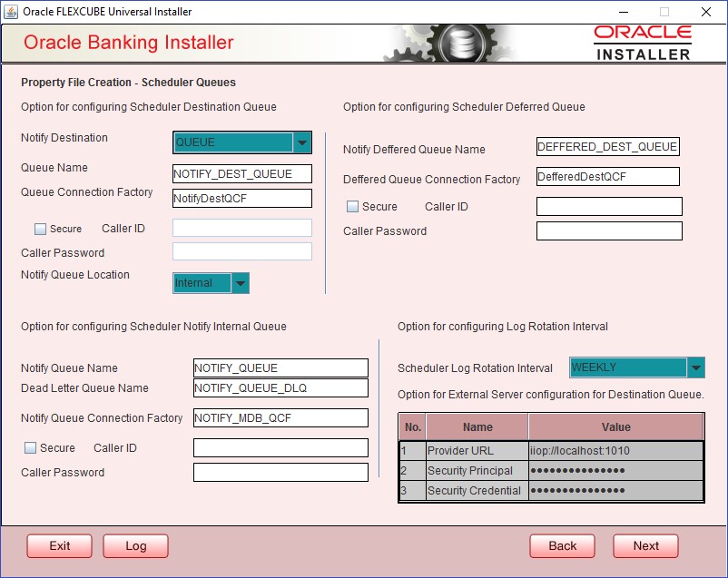Edit the Queue Name field NOTIFY_DEST_QUEUE

click(x=242, y=173)
